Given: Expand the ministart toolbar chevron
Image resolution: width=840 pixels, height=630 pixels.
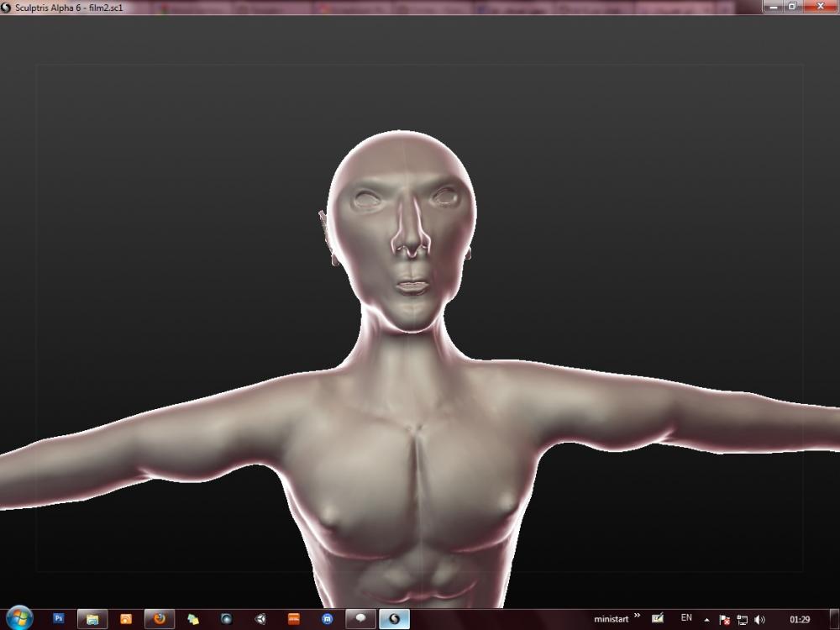Looking at the screenshot, I should 637,616.
